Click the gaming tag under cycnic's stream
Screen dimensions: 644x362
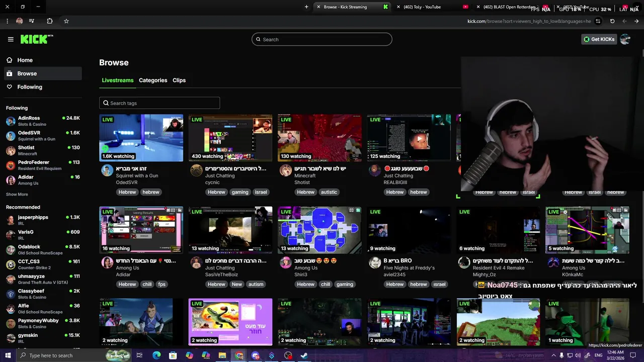coord(240,192)
